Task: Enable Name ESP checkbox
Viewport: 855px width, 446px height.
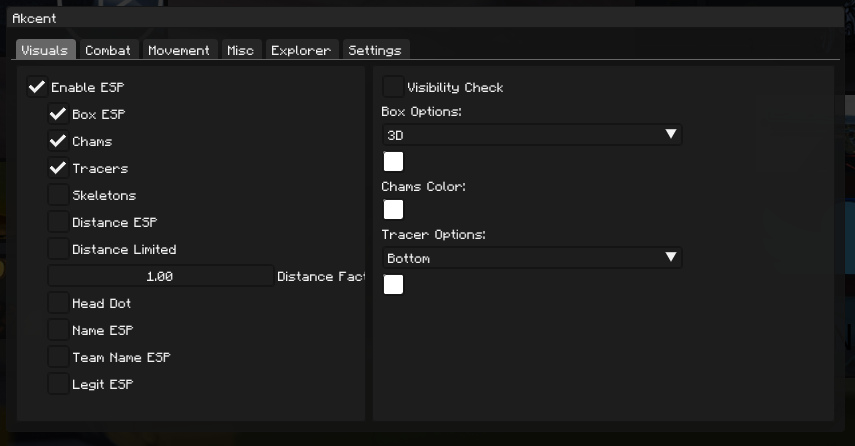Action: (x=58, y=330)
